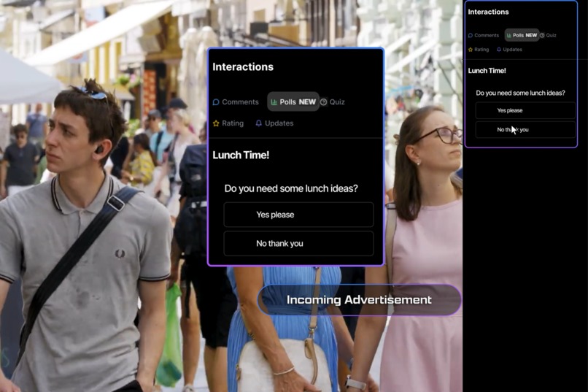Click the 'Lunch Time!' heading in the sidebar

click(x=487, y=71)
